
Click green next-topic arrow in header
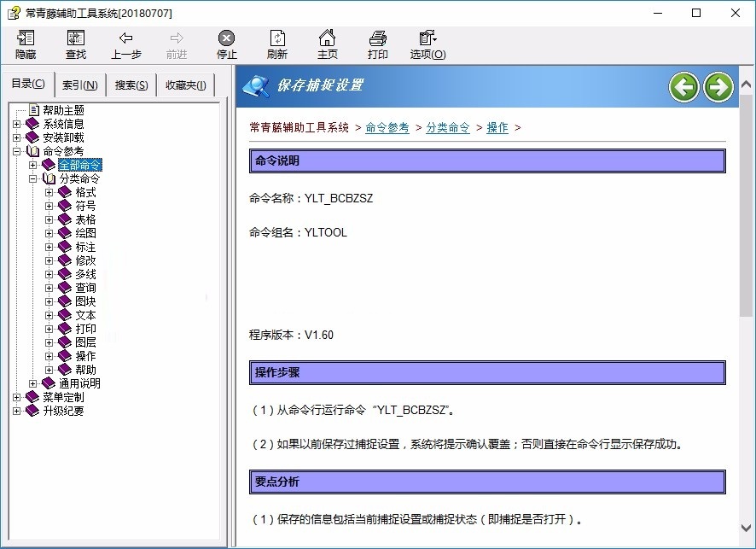pyautogui.click(x=718, y=87)
